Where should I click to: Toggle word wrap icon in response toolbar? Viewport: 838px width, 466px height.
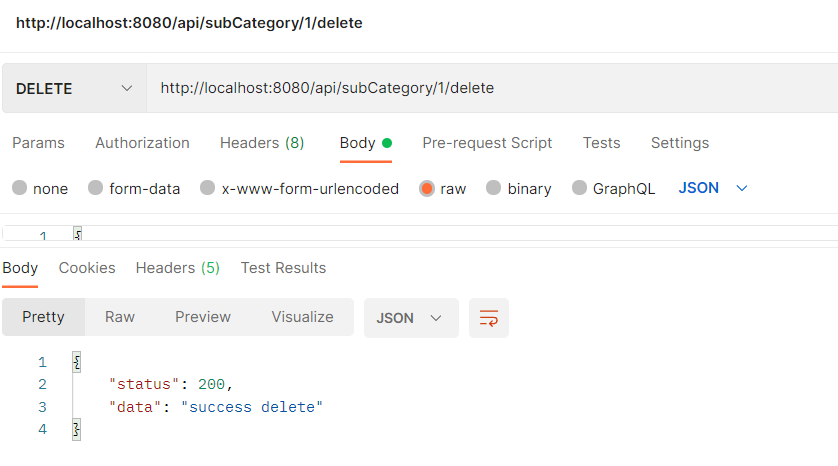click(x=488, y=318)
